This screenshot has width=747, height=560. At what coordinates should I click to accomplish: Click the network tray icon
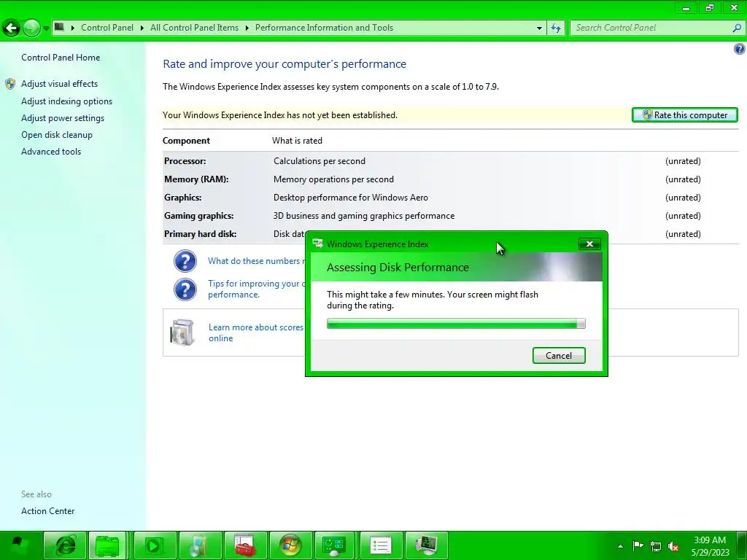coord(656,546)
